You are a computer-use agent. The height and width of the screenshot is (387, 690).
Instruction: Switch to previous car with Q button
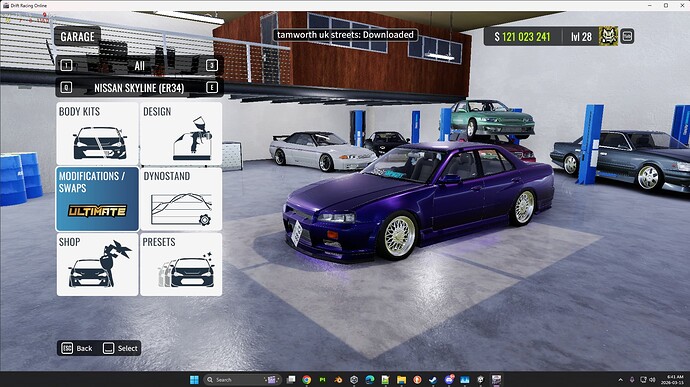[66, 88]
